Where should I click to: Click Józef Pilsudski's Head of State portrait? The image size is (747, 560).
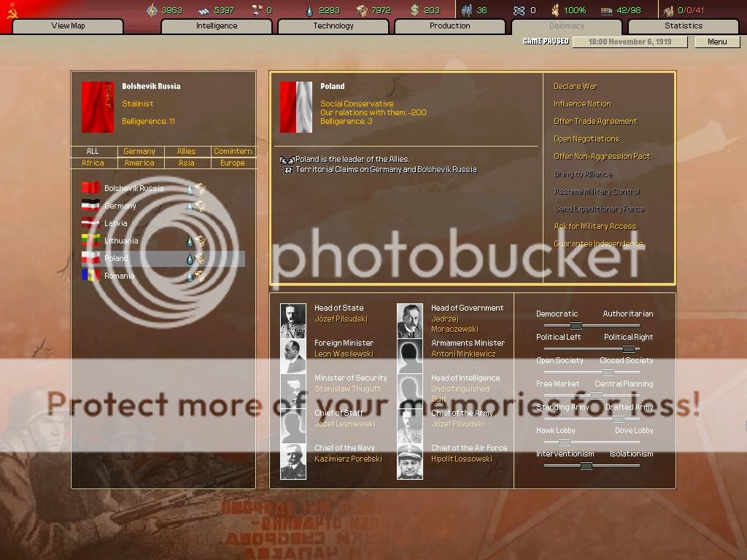point(293,321)
